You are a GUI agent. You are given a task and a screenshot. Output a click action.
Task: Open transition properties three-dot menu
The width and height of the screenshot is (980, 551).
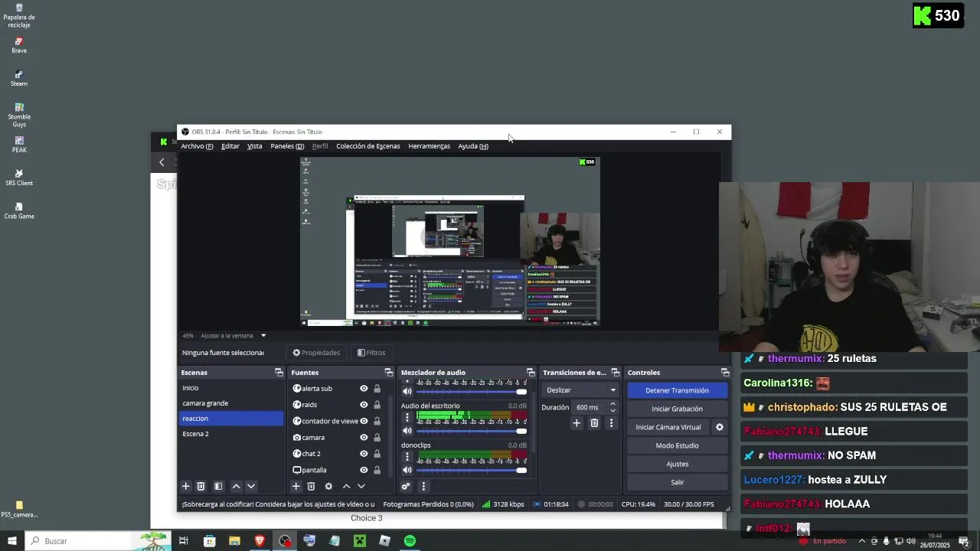[611, 423]
